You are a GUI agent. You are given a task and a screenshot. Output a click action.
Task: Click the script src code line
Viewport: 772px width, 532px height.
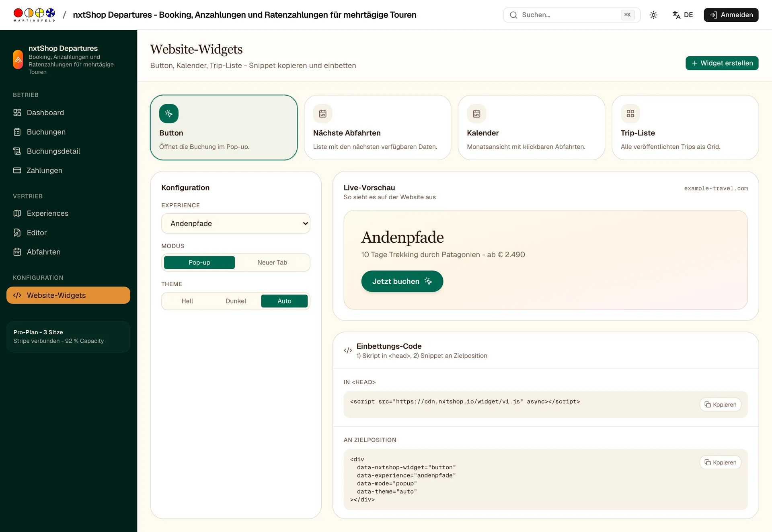tap(465, 401)
